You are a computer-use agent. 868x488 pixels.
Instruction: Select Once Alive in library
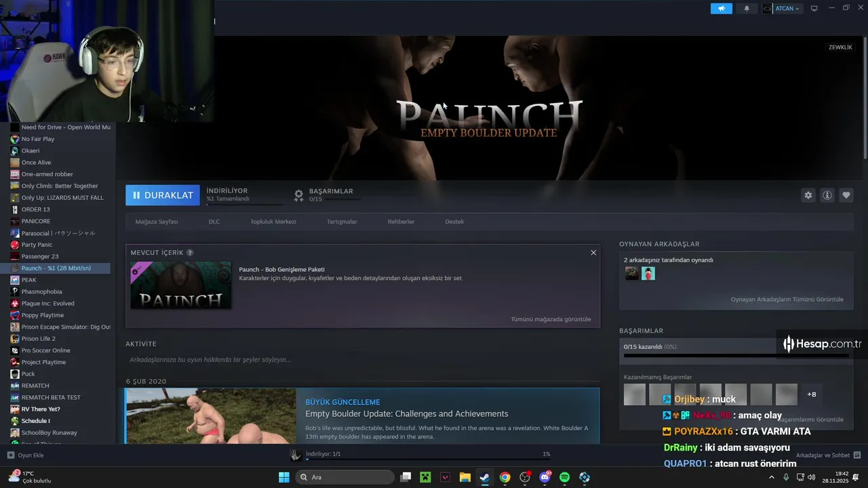coord(60,163)
